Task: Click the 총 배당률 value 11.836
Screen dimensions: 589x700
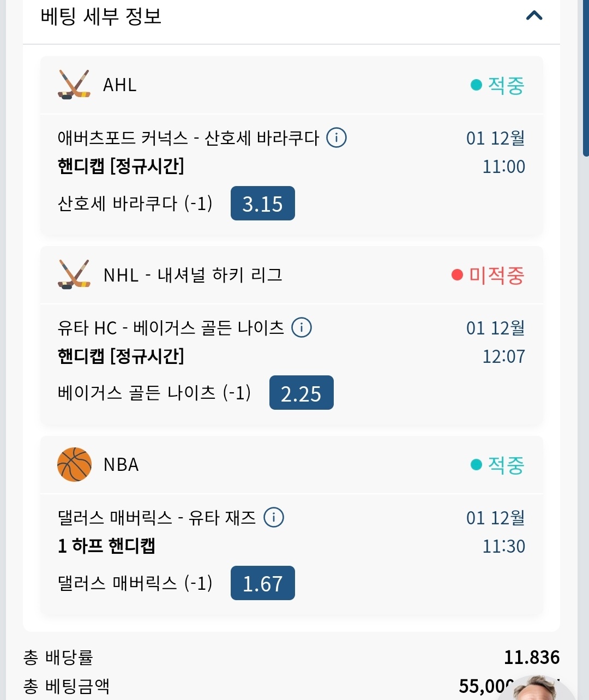Action: pos(531,657)
